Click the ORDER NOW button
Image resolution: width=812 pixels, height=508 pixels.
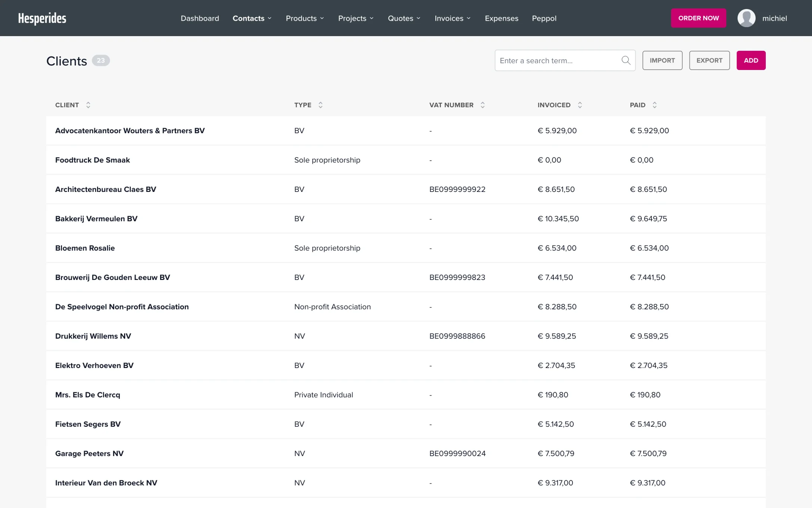point(698,18)
